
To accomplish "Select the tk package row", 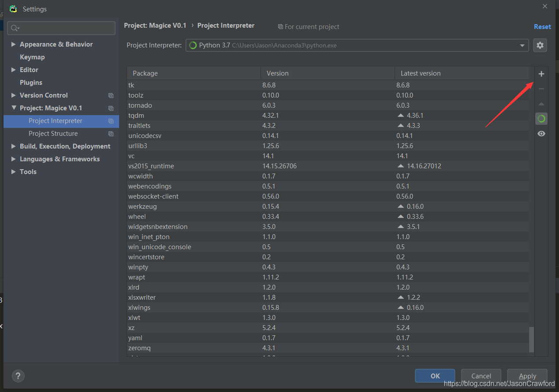I will [x=328, y=85].
